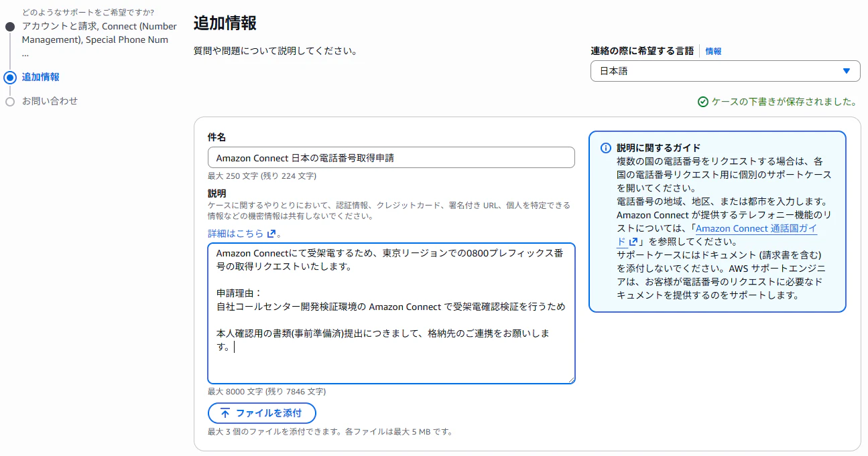Click the empty circle marker next to お問い合わせ
The height and width of the screenshot is (456, 868).
tap(10, 102)
